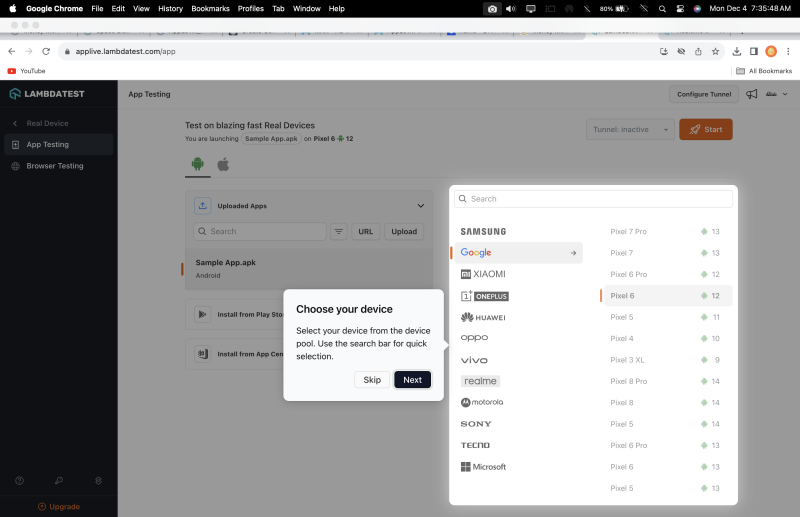
Task: Click the help question mark icon
Action: [x=19, y=481]
